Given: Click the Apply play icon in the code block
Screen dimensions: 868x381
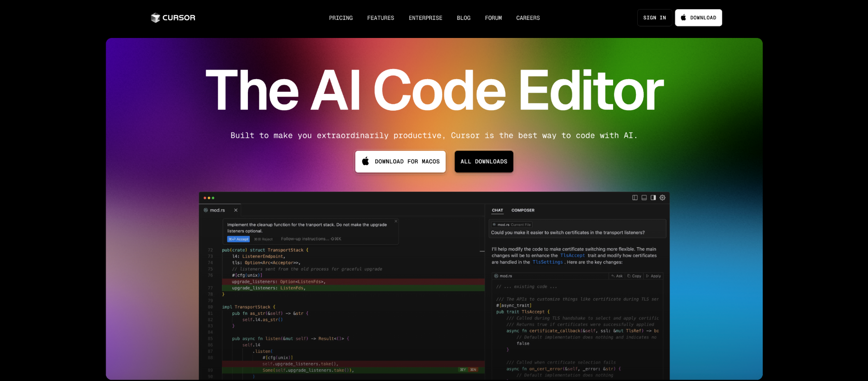Looking at the screenshot, I should coord(647,276).
